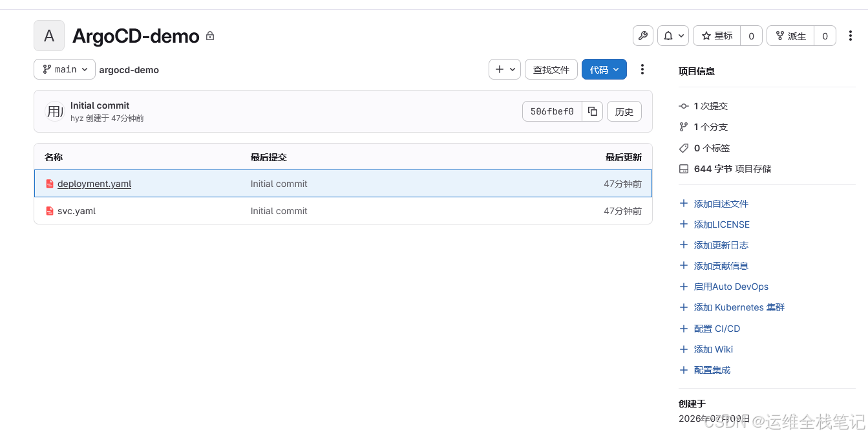The height and width of the screenshot is (436, 868).
Task: Click 启用Auto DevOps link
Action: [x=732, y=287]
